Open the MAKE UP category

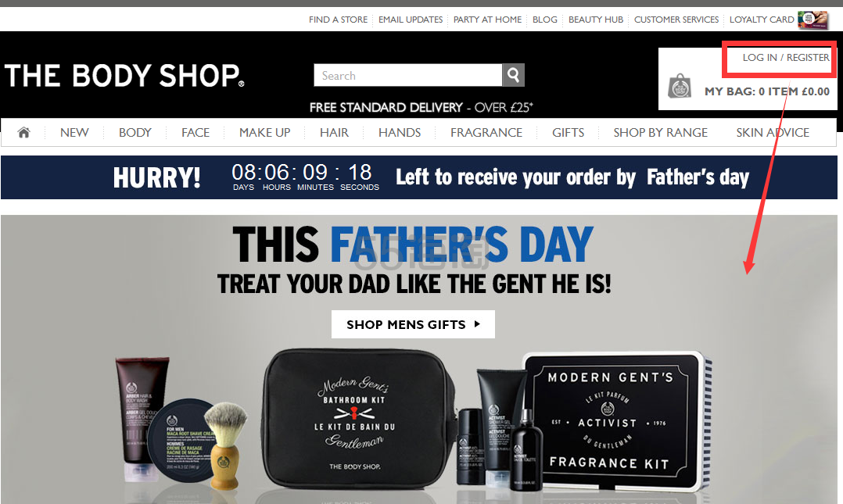click(264, 133)
